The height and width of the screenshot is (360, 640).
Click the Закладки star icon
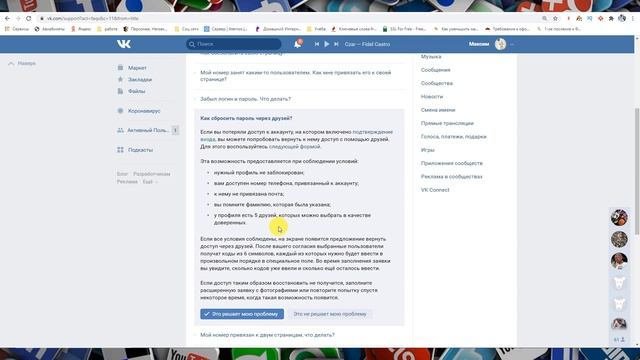click(x=120, y=80)
